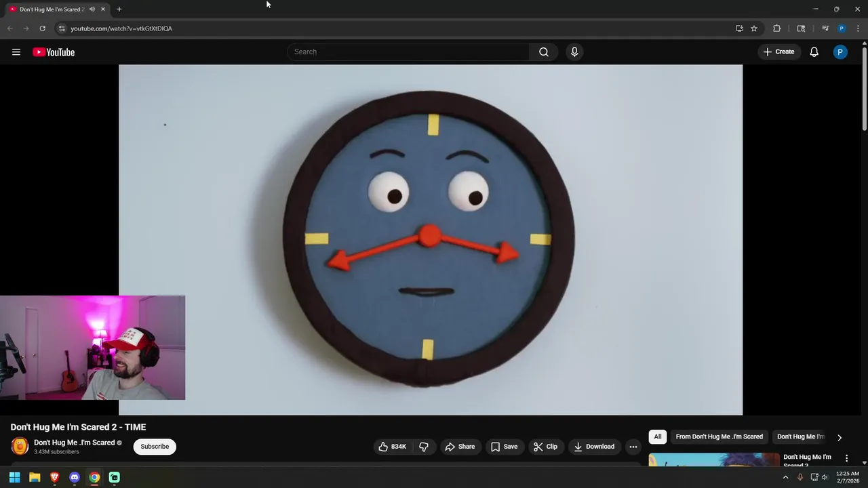The height and width of the screenshot is (488, 868).
Task: Open File Explorer from taskbar
Action: pyautogui.click(x=35, y=477)
